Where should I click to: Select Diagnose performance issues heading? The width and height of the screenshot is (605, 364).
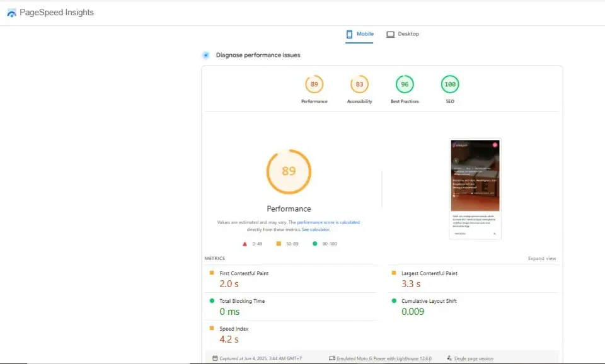click(258, 55)
